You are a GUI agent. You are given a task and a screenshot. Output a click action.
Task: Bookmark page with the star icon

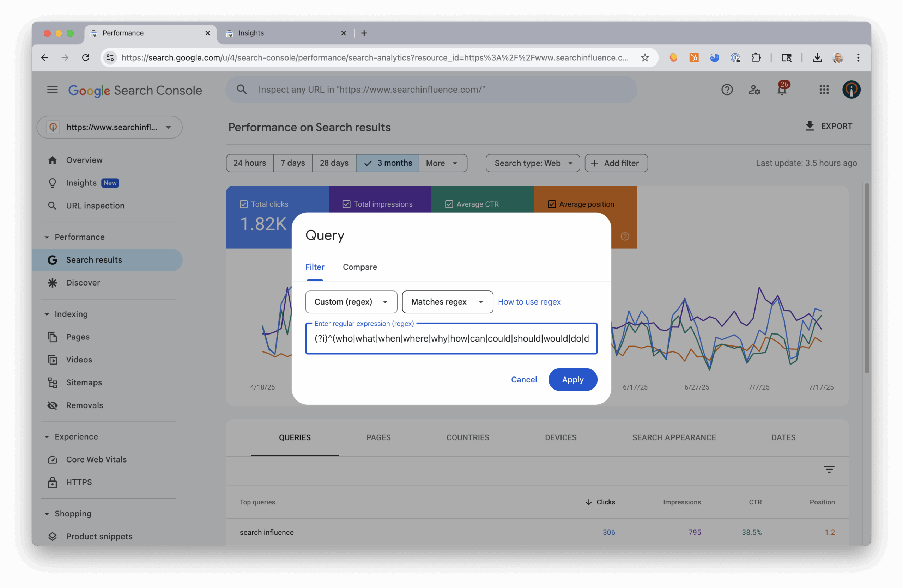[x=644, y=57]
